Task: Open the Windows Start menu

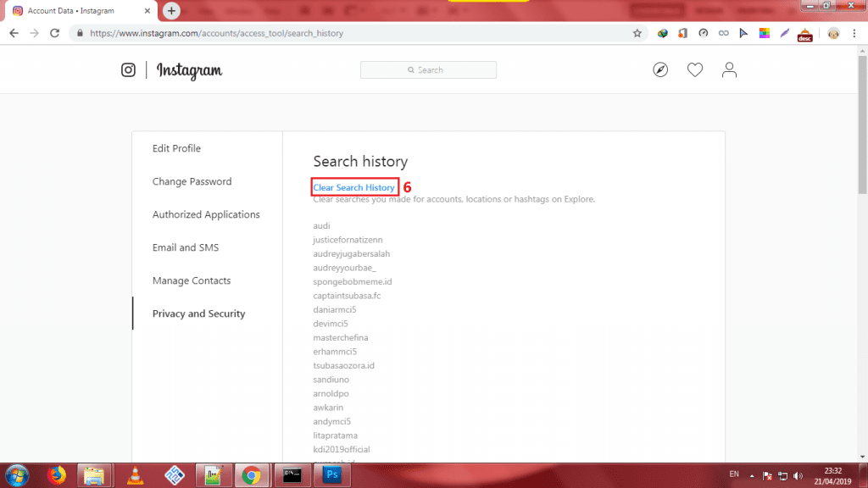Action: (17, 475)
